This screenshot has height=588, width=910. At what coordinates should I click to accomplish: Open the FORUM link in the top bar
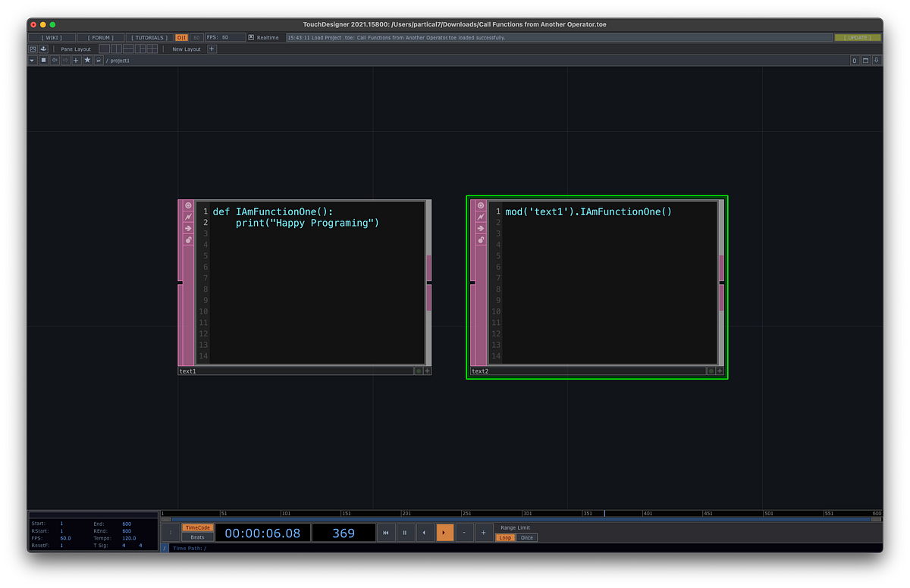(101, 36)
